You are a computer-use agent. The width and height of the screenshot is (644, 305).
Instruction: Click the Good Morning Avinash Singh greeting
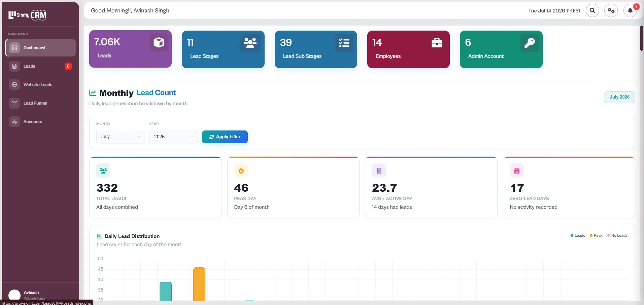(130, 10)
